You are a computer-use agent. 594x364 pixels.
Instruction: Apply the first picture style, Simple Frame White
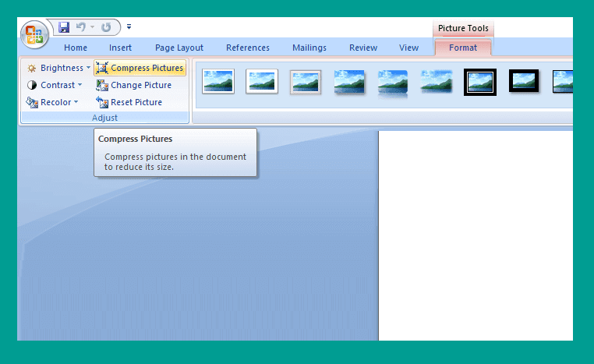point(218,81)
